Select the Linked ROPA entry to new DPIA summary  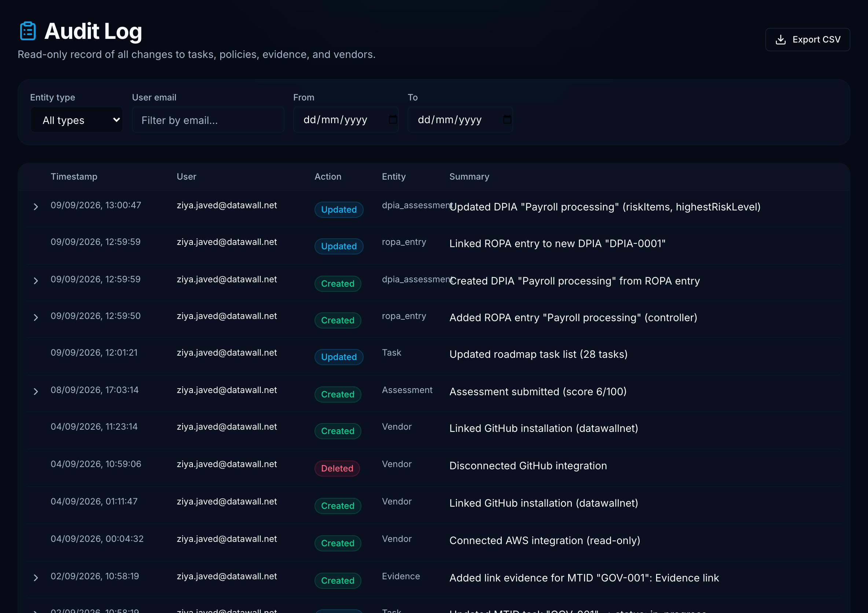[x=557, y=243]
